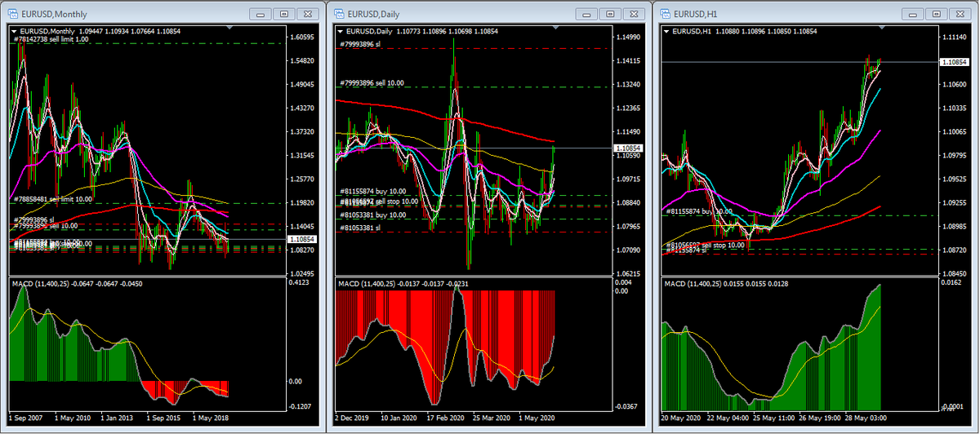Image resolution: width=980 pixels, height=434 pixels.
Task: Click the 1 May 2018 date on Monthly chart
Action: (210, 417)
